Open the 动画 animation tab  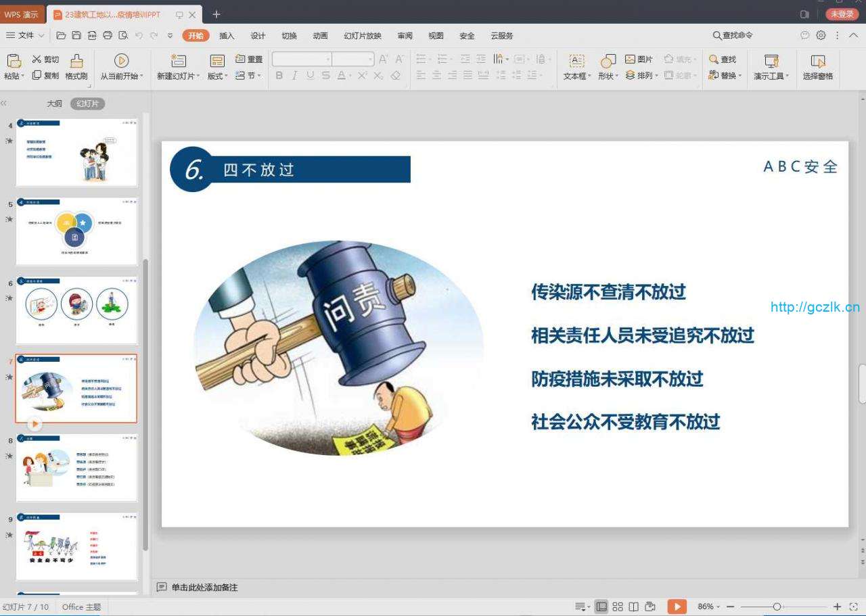point(320,36)
